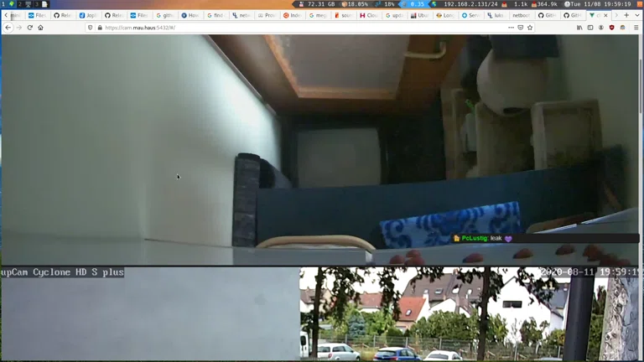Click the 0.35 load indicator
Viewport: 644px width, 362px height.
(413, 3)
